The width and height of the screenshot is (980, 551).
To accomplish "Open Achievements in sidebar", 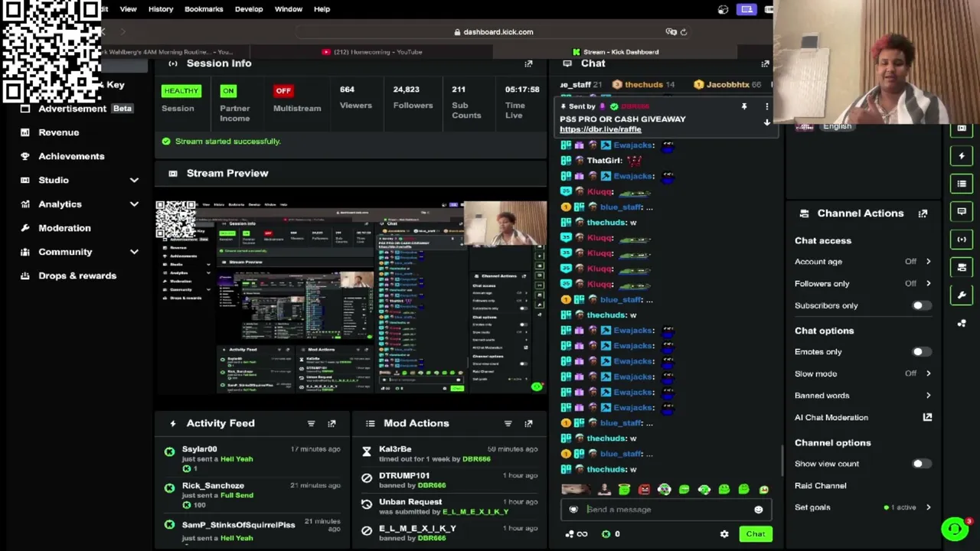I will [x=72, y=156].
